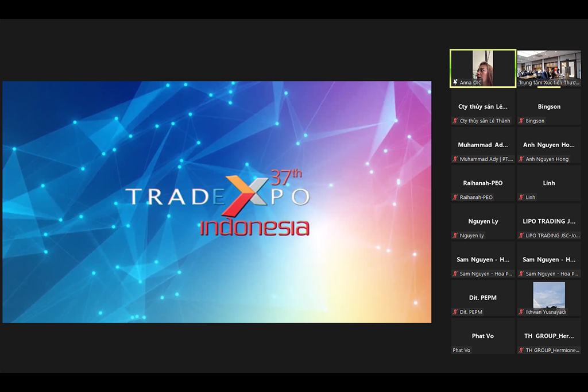Screen dimensions: 588x392
Task: Click Muhammad Ady's muted microphone icon
Action: [455, 159]
